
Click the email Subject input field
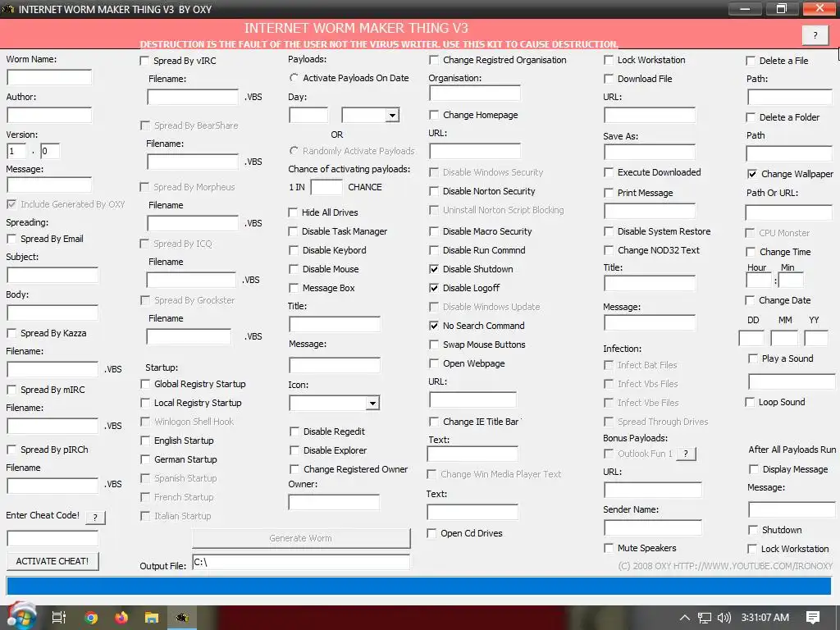pos(52,276)
